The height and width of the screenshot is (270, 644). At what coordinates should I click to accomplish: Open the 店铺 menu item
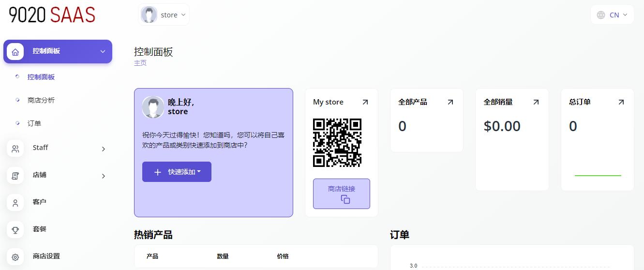[58, 176]
